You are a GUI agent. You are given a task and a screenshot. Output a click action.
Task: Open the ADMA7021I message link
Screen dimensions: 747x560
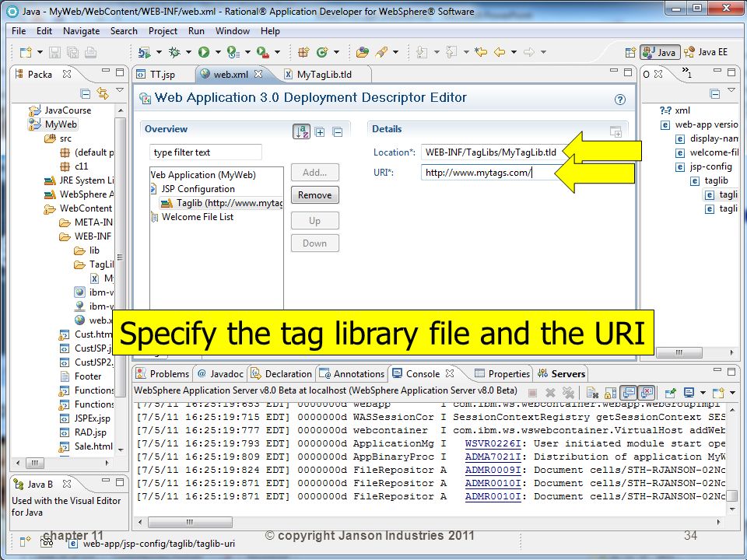pos(493,457)
